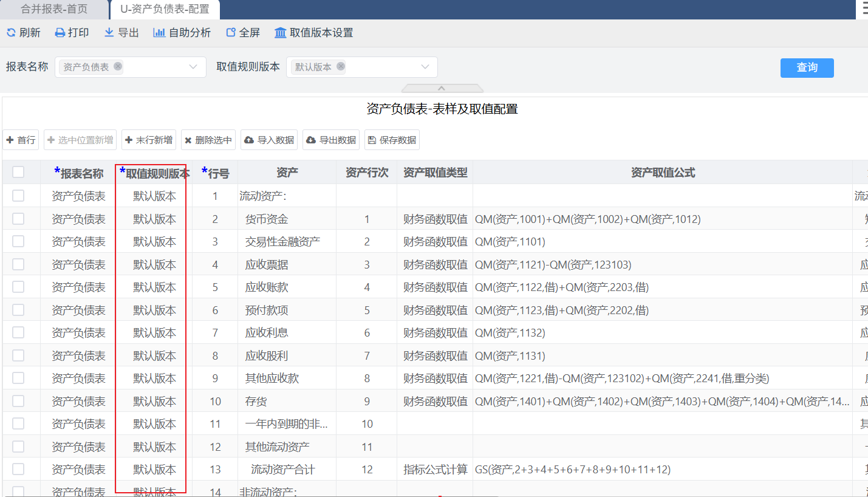Click the 末行新增 add last row button
The height and width of the screenshot is (497, 868).
point(149,140)
